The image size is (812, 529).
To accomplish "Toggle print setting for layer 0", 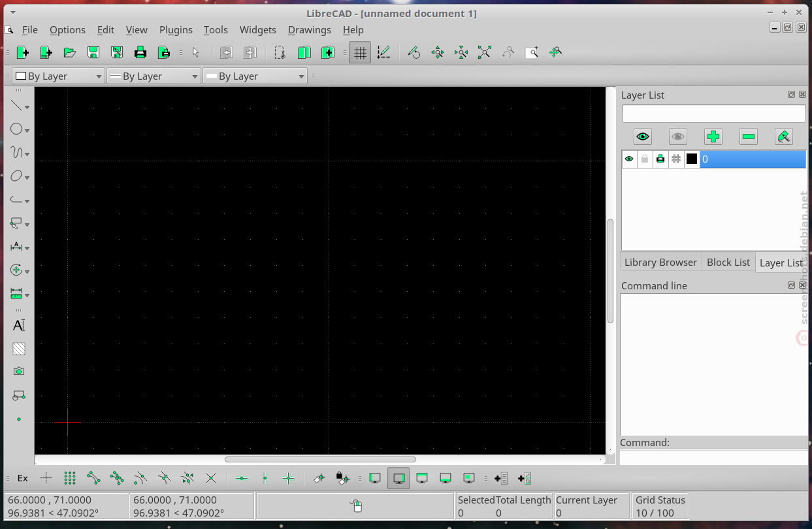I will click(x=660, y=159).
